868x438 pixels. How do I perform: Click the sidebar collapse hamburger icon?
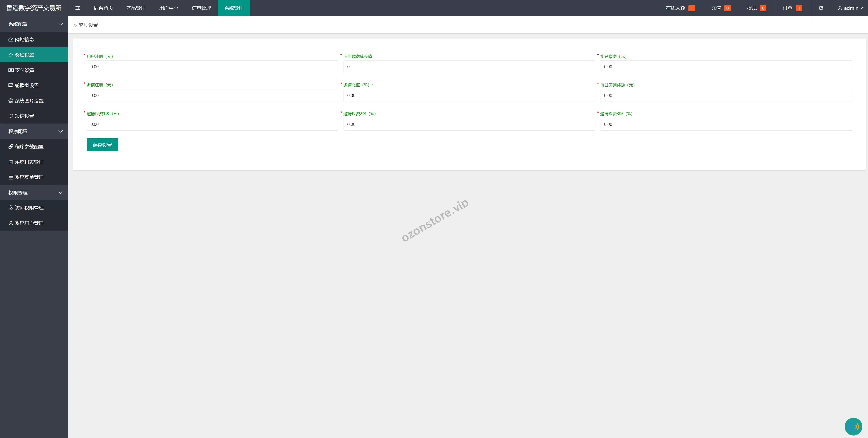[78, 8]
